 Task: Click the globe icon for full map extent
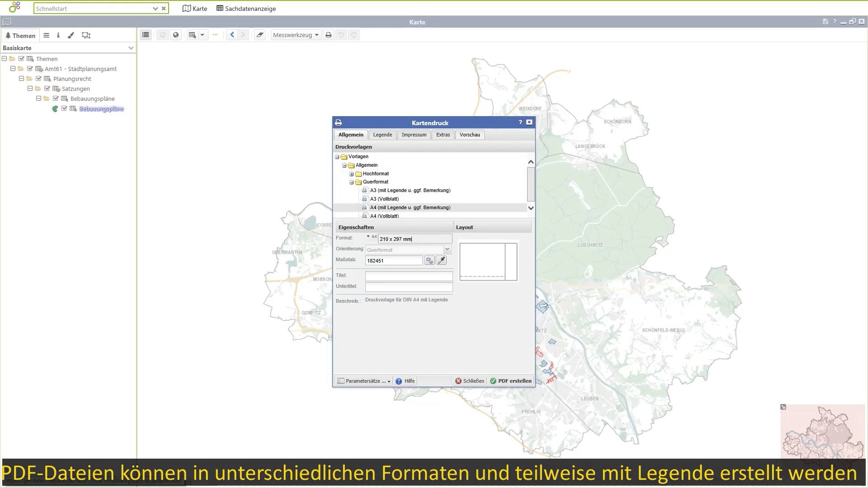point(176,35)
